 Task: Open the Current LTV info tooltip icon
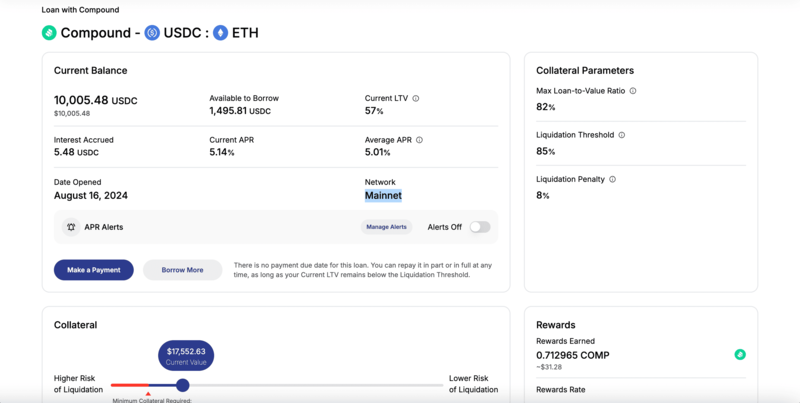click(x=416, y=98)
